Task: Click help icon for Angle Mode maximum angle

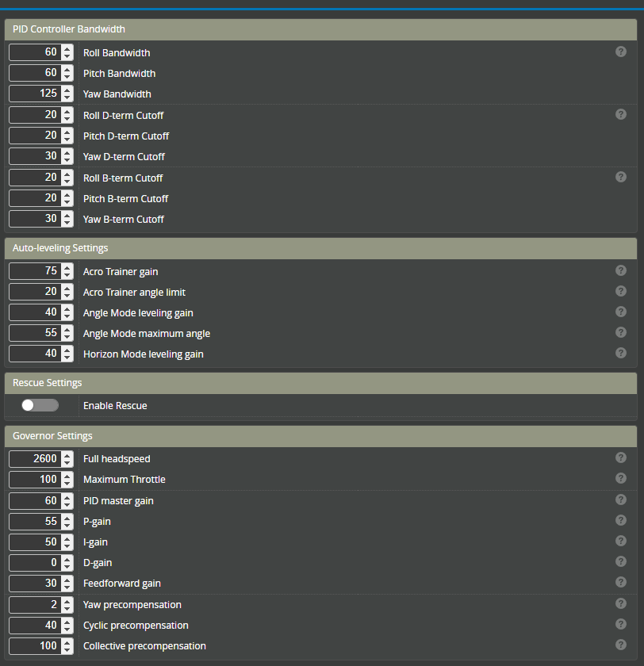Action: [621, 332]
